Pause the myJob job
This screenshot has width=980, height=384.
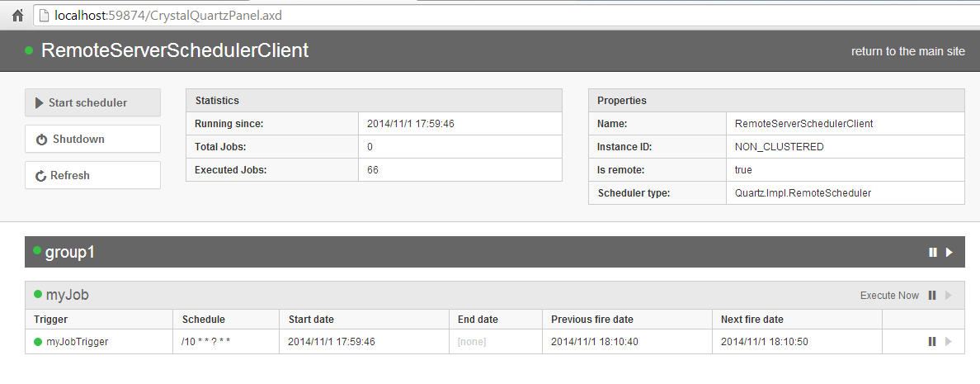932,296
